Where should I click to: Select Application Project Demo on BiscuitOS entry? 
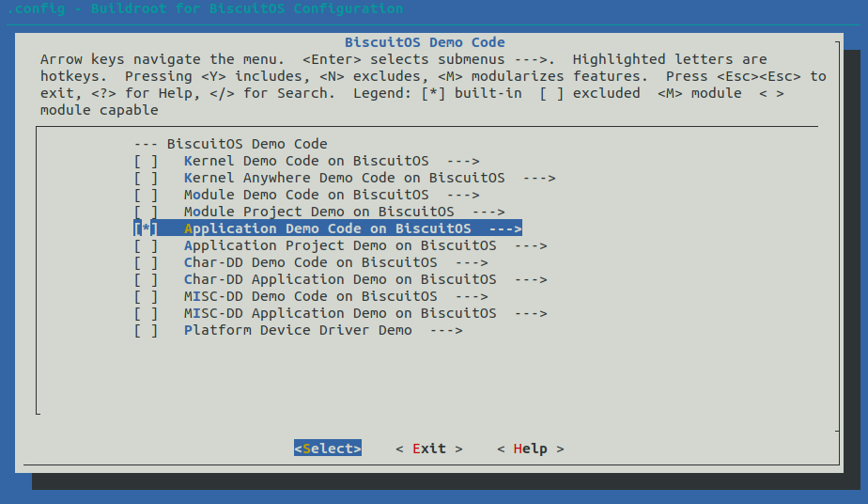[340, 246]
